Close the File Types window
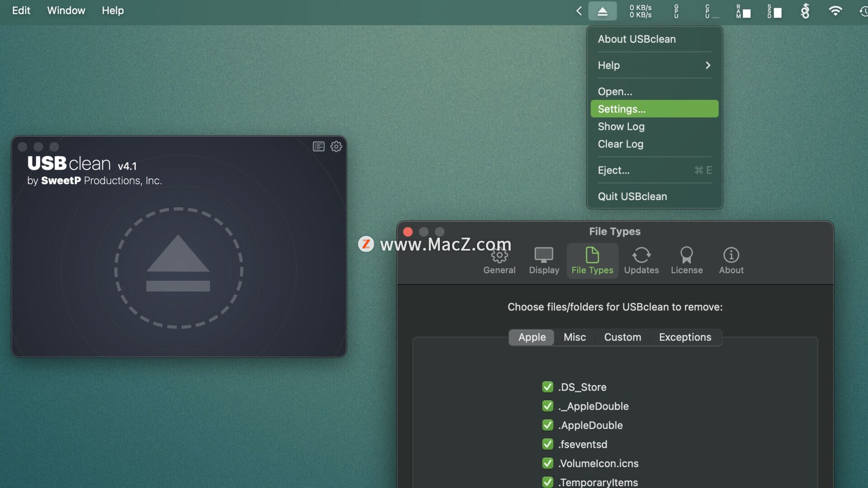 (408, 232)
